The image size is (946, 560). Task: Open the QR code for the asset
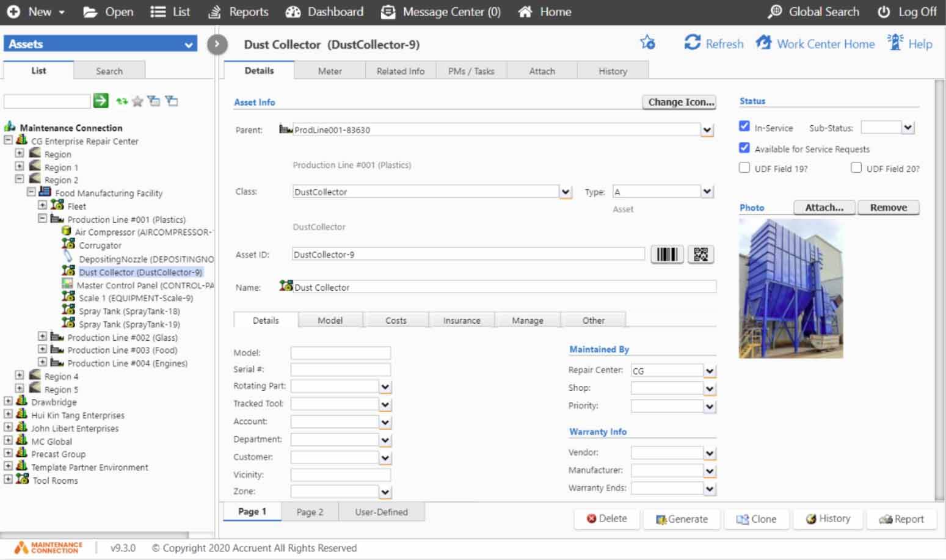(700, 255)
